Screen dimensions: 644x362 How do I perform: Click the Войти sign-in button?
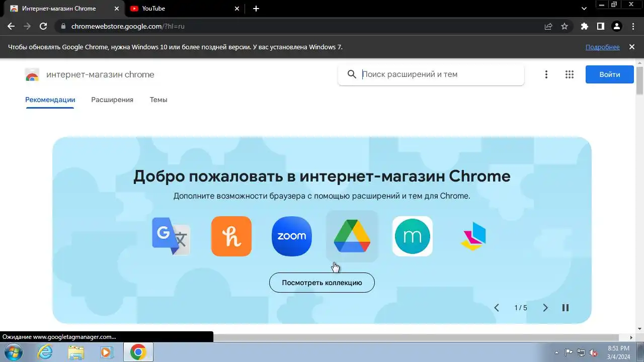click(610, 74)
